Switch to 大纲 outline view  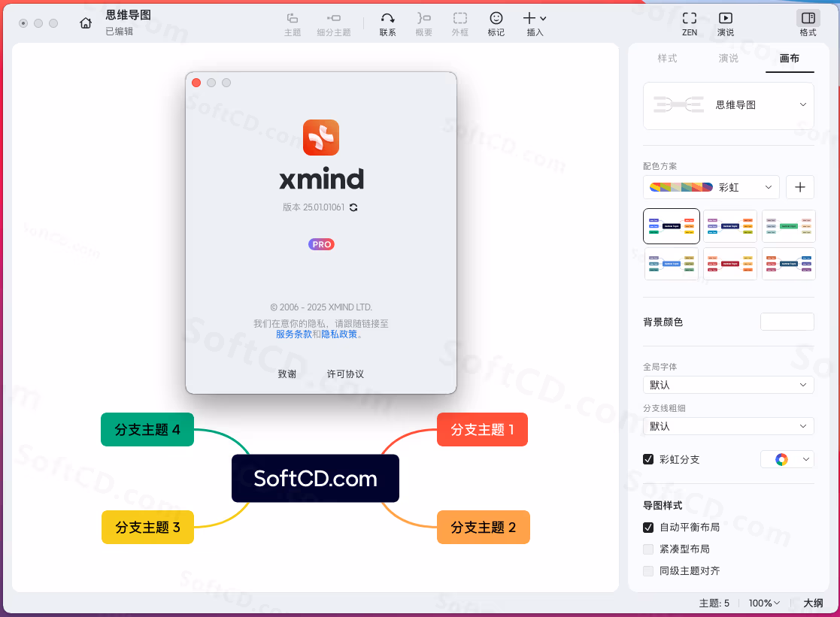point(813,603)
